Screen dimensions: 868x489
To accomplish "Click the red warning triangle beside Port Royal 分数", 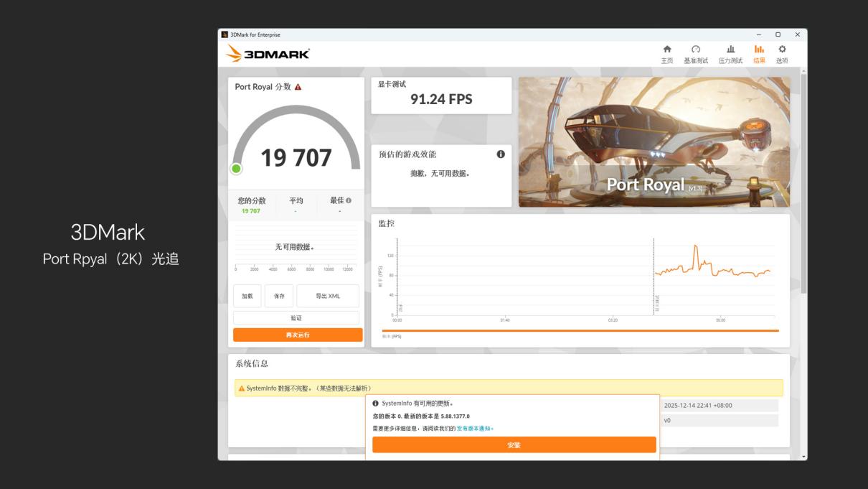I will click(298, 87).
